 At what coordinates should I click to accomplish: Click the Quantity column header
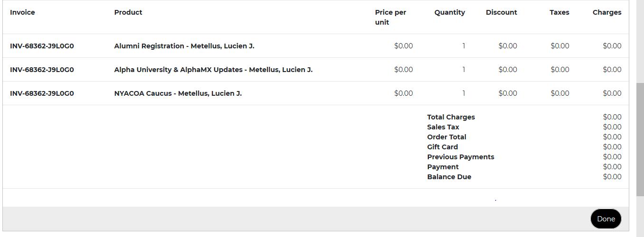(449, 12)
